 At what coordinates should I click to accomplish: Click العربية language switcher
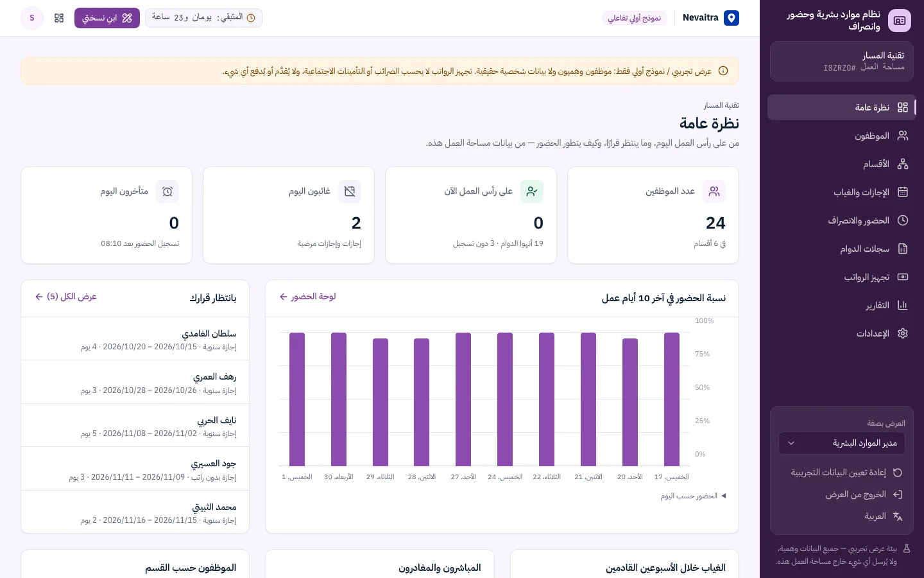pyautogui.click(x=841, y=516)
